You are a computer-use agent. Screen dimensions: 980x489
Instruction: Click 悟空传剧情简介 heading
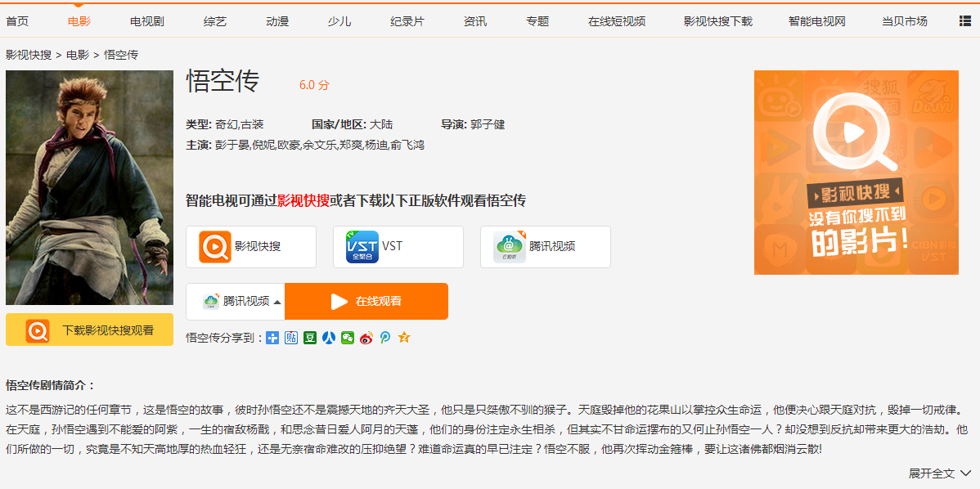click(x=51, y=384)
